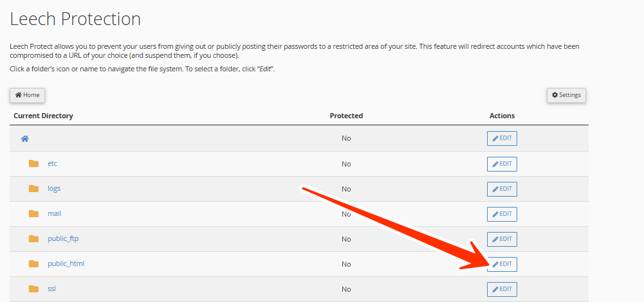Open the public_html folder icon

[34, 264]
